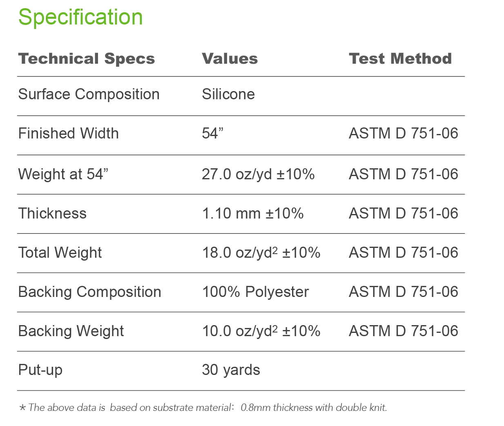
Task: Click the 10.0 oz/yd² ±10% backing weight value
Action: [261, 331]
